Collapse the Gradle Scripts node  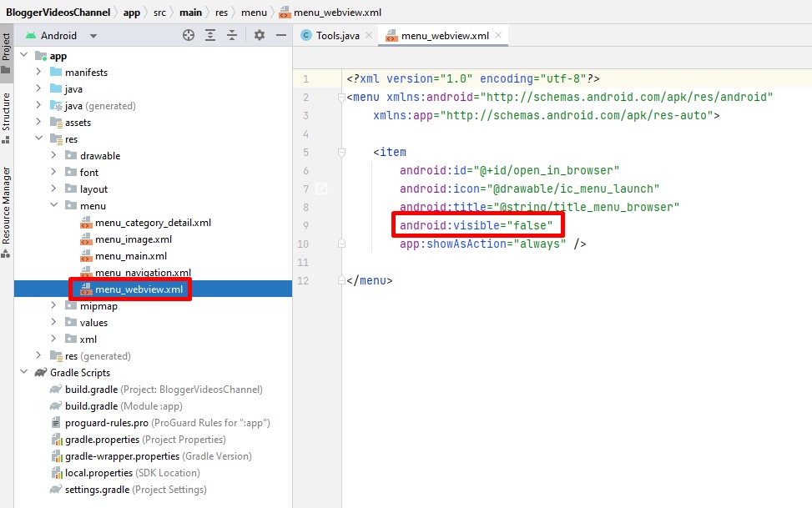[24, 372]
